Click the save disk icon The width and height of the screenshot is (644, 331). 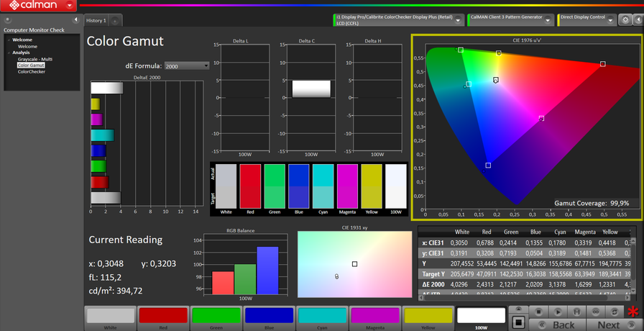tap(576, 312)
